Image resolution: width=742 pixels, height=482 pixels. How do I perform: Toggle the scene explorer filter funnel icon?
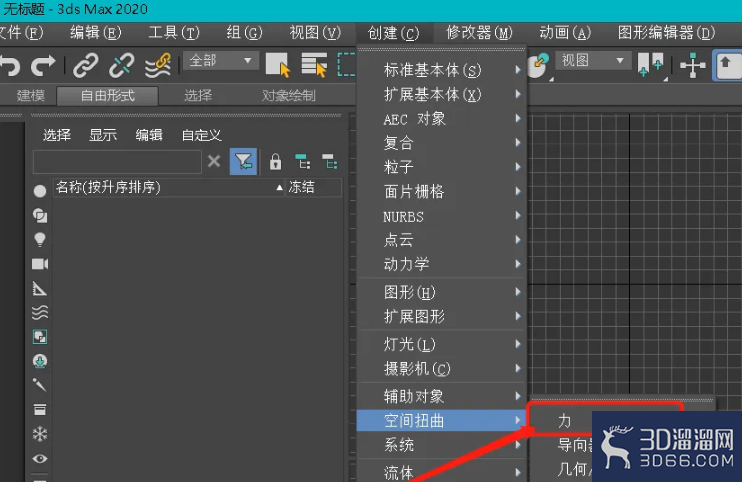click(243, 162)
